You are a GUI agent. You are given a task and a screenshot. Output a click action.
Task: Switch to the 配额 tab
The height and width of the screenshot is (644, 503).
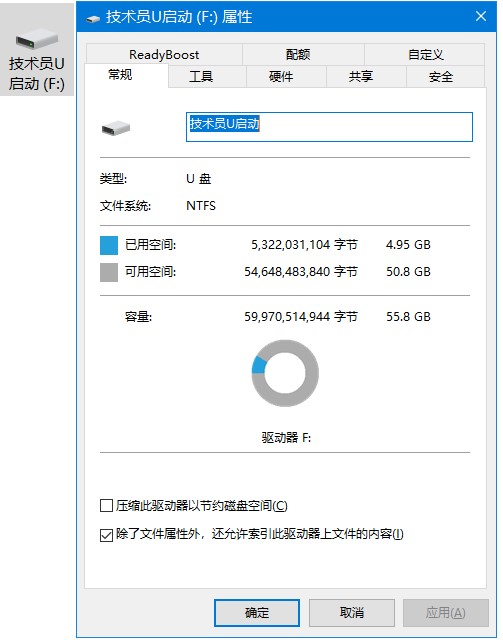(303, 54)
